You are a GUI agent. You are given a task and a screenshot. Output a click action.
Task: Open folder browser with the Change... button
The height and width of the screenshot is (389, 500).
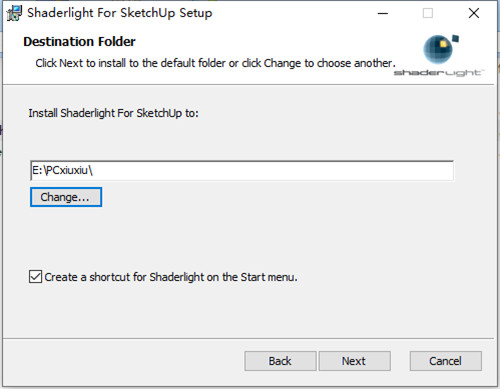pyautogui.click(x=66, y=197)
